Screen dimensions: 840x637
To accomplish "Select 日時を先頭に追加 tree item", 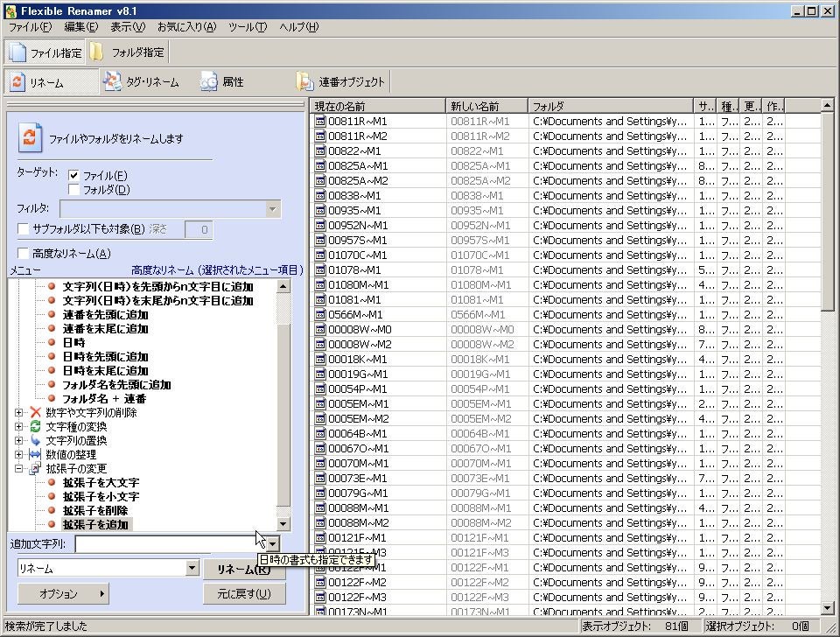I will (x=105, y=356).
